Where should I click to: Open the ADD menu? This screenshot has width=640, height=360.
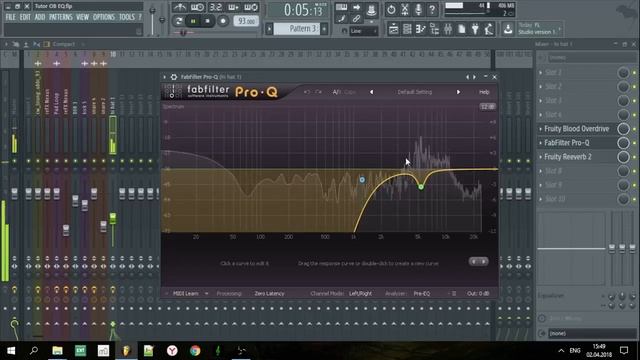coord(40,17)
